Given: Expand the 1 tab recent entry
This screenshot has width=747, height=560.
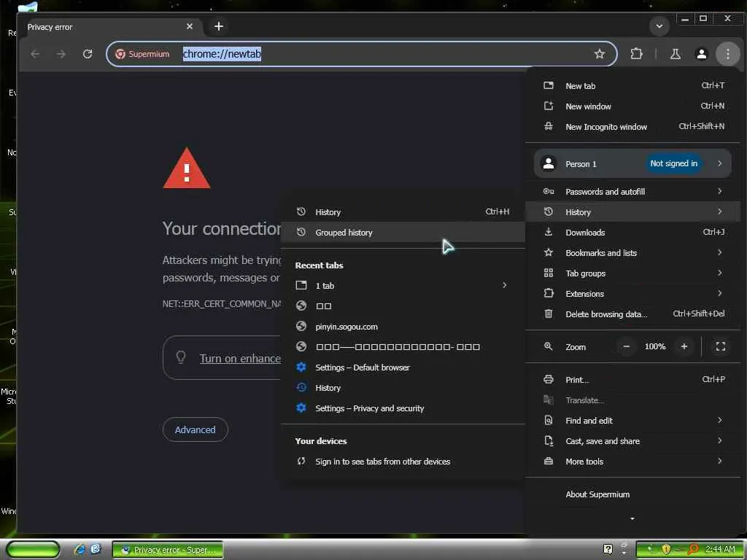Looking at the screenshot, I should [403, 286].
